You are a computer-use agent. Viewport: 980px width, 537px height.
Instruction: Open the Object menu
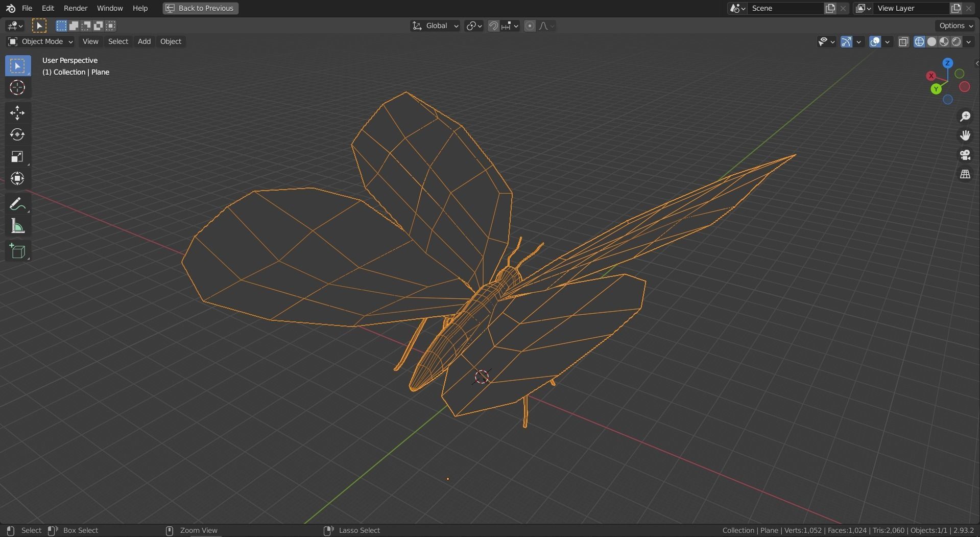tap(170, 41)
